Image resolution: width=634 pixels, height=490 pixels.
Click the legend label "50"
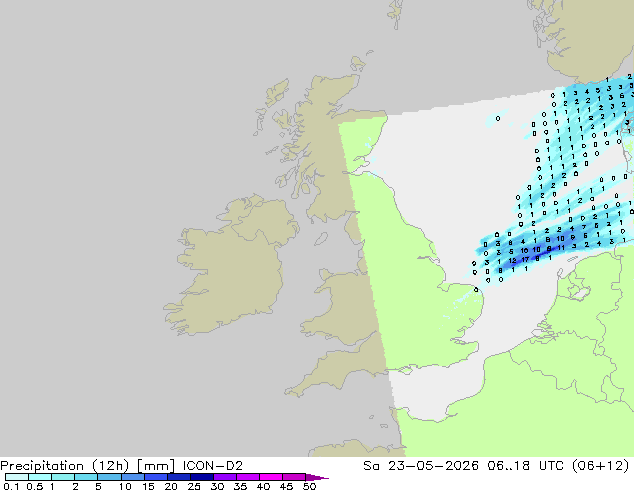tap(309, 486)
